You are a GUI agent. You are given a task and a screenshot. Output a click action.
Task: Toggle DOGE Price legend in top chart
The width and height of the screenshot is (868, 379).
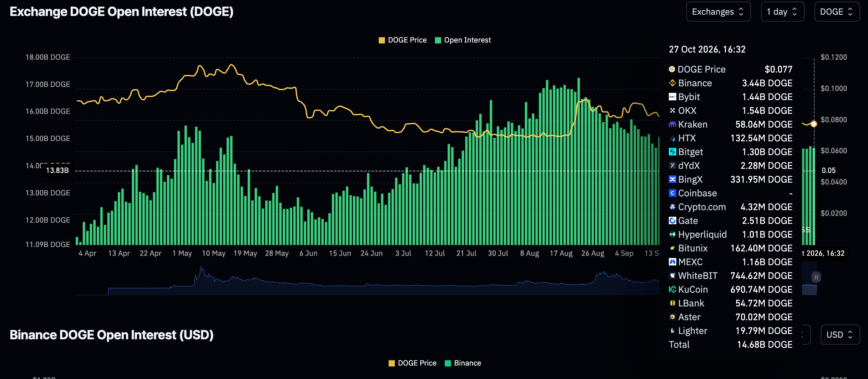(x=402, y=40)
